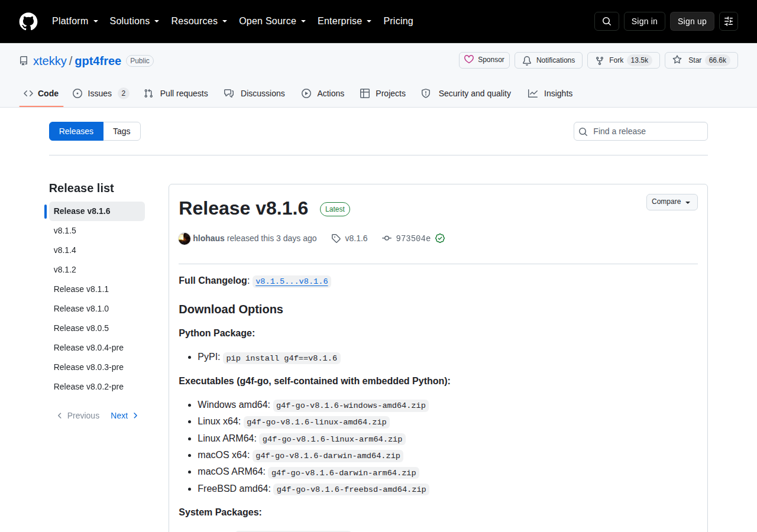Click hlohaus avatar image
The image size is (757, 532).
pyautogui.click(x=185, y=238)
